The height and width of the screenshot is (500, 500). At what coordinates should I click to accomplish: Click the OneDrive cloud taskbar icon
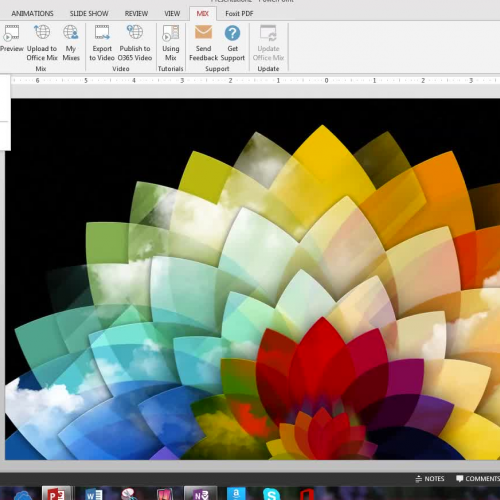(x=23, y=495)
